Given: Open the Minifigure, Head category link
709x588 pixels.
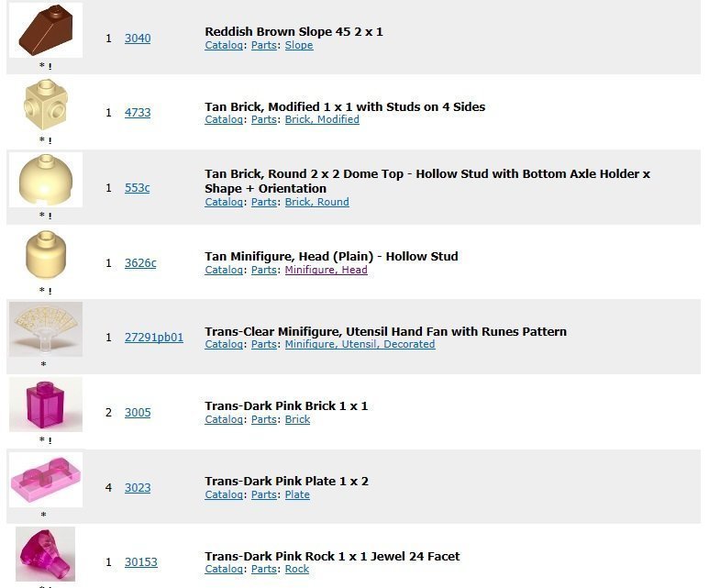Looking at the screenshot, I should click(x=326, y=270).
